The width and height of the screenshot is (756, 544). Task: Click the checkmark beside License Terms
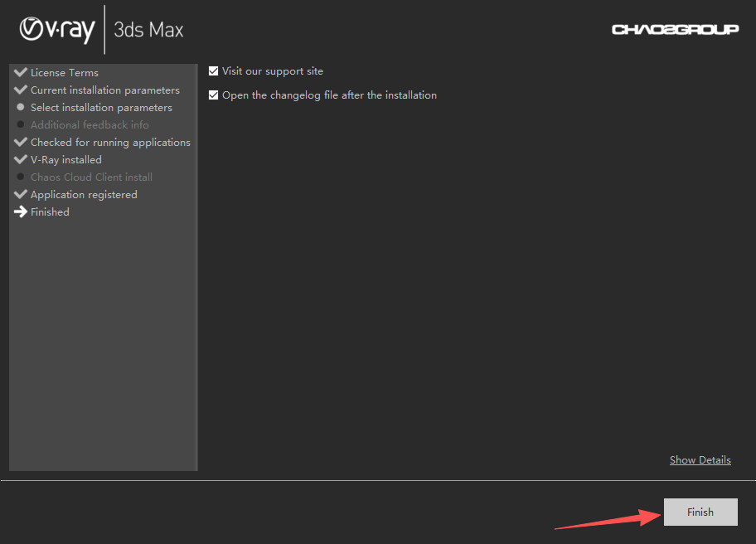coord(21,72)
